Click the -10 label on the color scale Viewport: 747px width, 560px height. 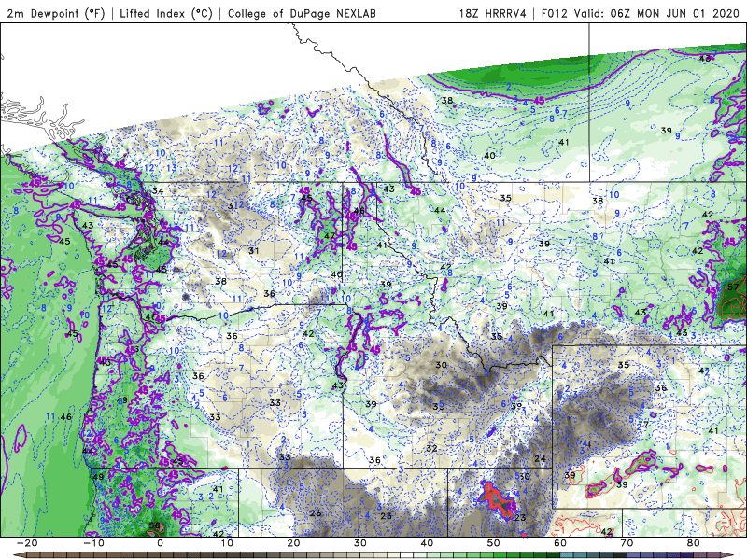(93, 543)
